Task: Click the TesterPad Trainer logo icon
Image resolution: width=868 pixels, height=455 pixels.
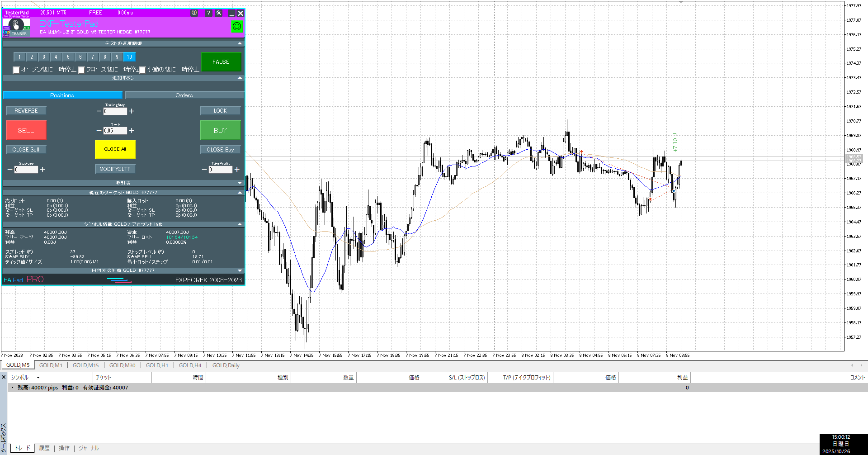Action: (x=16, y=27)
